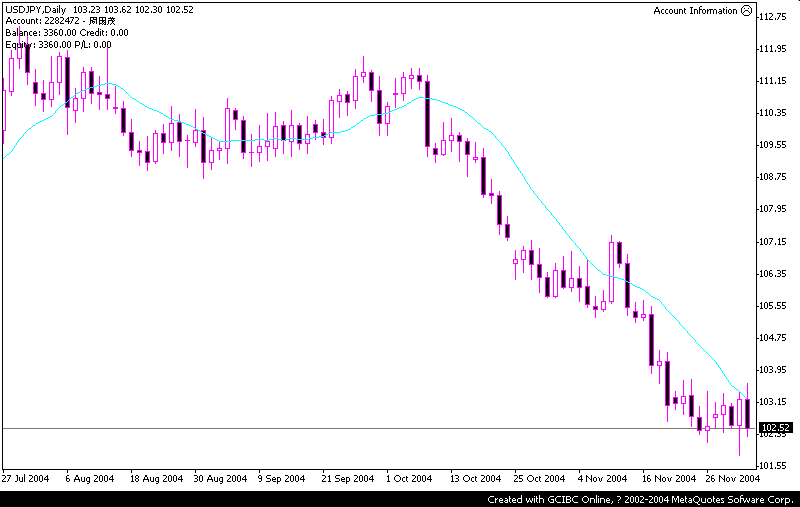Click the 'Balance: 3360.00 Credit: 0.00' line

(67, 33)
